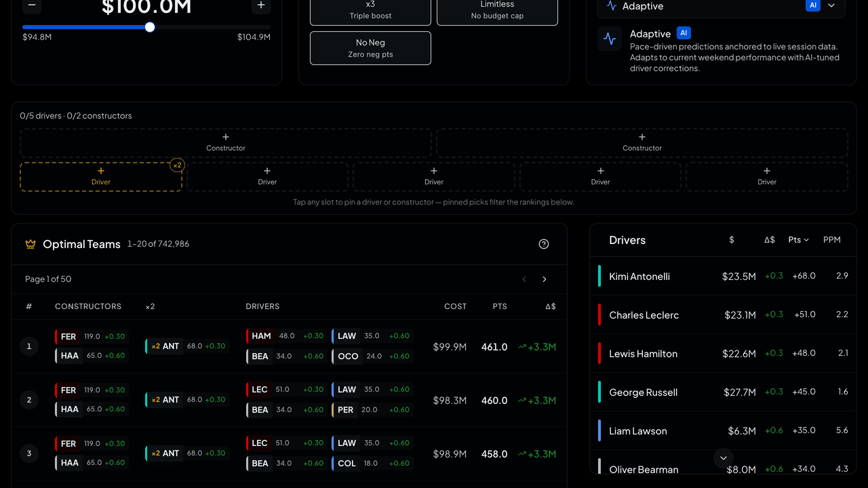Viewport: 868px width, 488px height.
Task: Add a driver in the highlighted slot
Action: pos(101,176)
